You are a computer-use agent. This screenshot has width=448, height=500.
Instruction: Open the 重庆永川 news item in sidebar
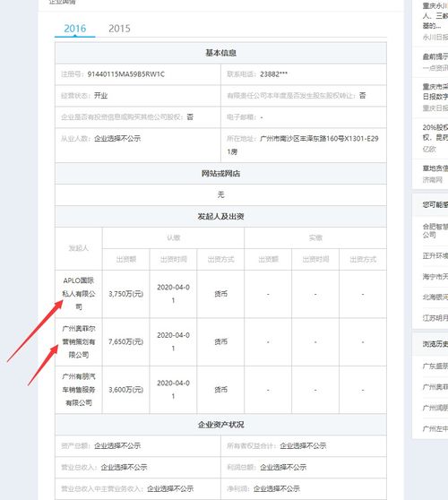[x=435, y=15]
